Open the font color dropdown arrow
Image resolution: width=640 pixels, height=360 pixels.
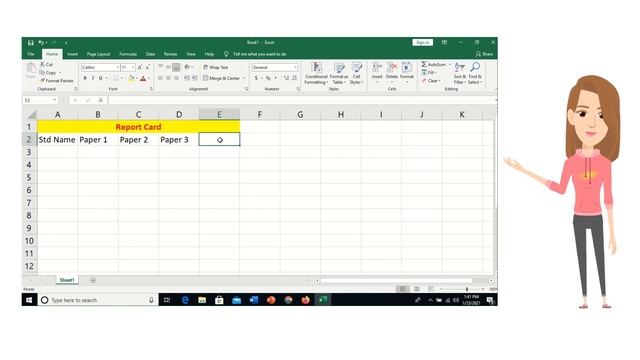(149, 78)
